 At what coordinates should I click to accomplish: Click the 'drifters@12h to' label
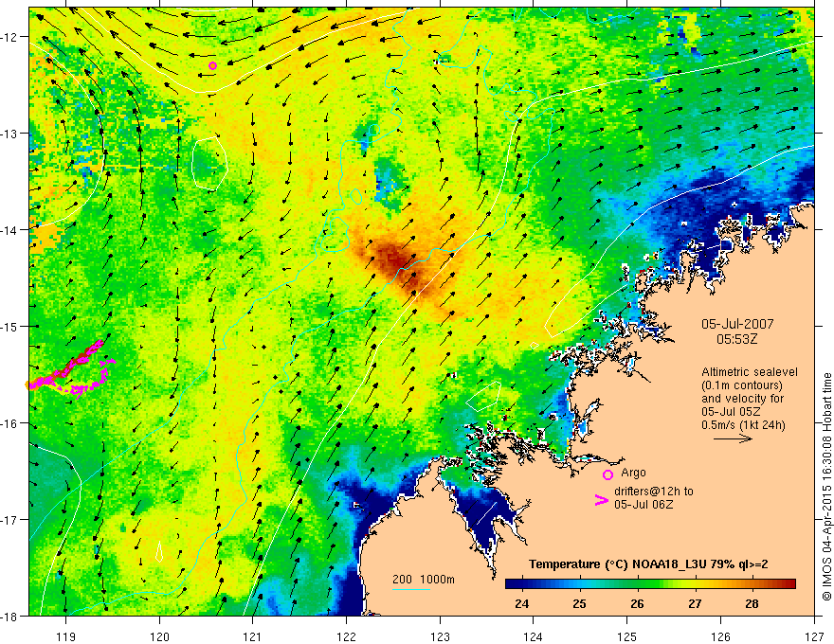coord(654,492)
